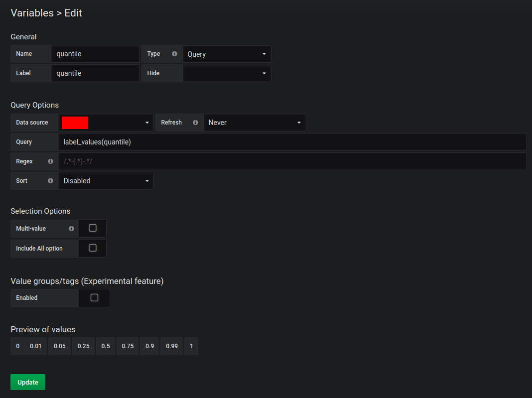
Task: Tick the value groups Enabled checkbox
Action: point(94,297)
